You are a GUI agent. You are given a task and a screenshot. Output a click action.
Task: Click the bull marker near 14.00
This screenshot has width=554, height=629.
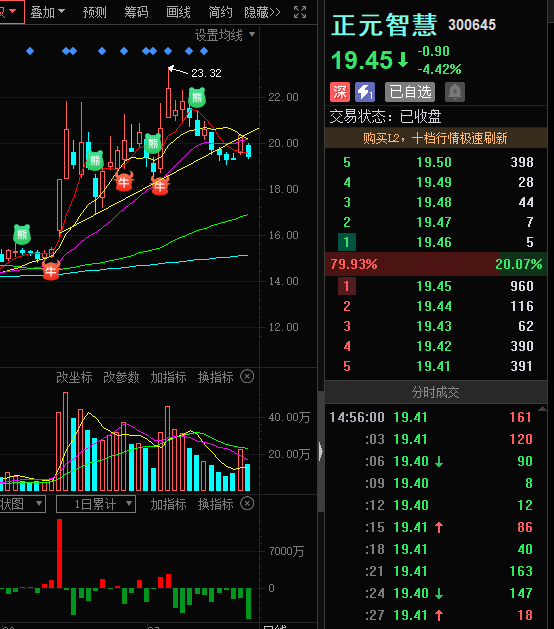(51, 270)
